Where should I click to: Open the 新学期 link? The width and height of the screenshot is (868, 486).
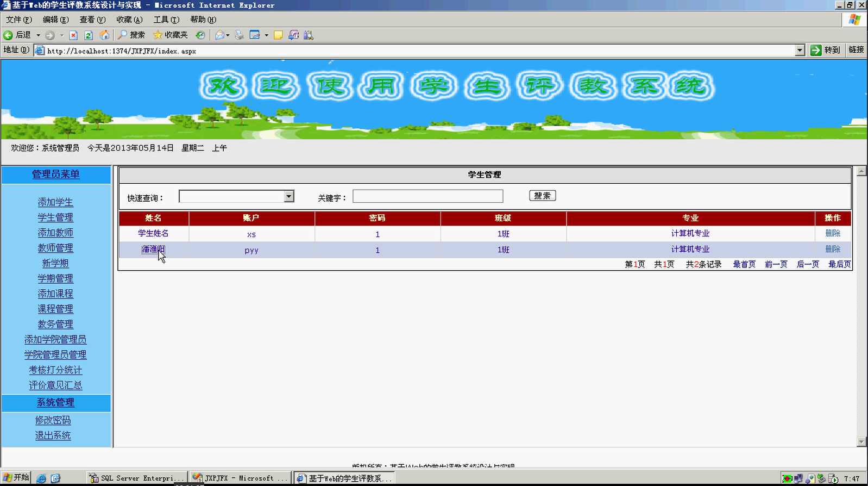[x=55, y=263]
